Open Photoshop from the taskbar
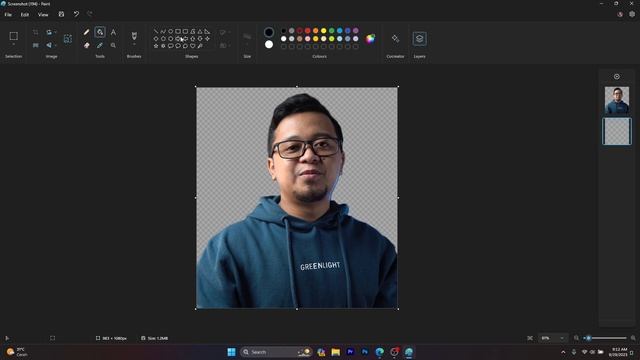This screenshot has height=360, width=640. (364, 352)
